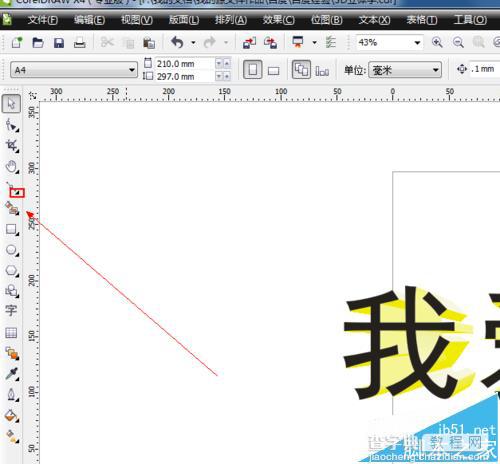
Task: Open the 单位 units dropdown (毫米)
Action: coord(436,70)
